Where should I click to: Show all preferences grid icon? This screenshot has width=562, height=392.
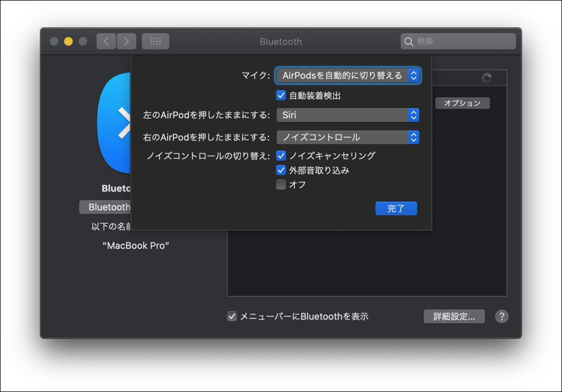click(155, 42)
